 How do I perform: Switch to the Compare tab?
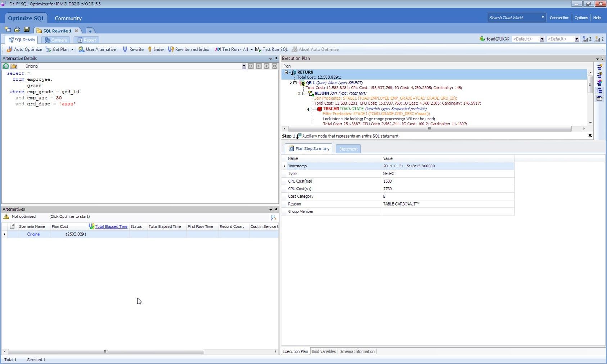click(x=56, y=40)
